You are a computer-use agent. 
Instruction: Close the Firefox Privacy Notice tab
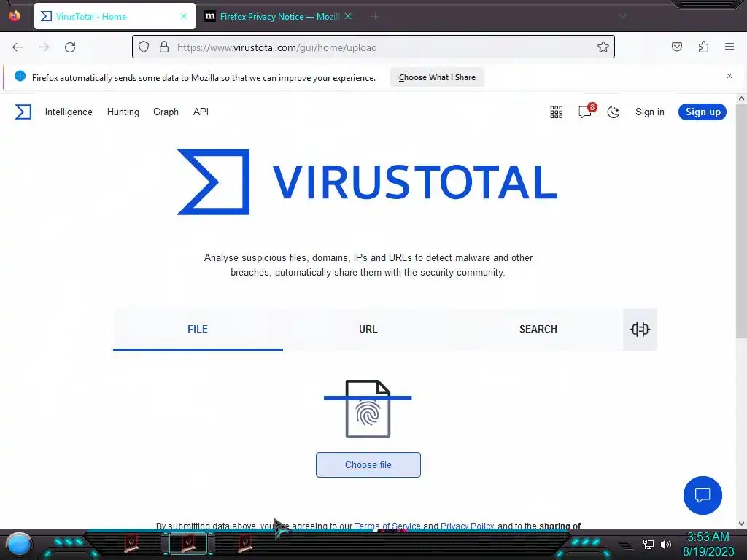[348, 16]
